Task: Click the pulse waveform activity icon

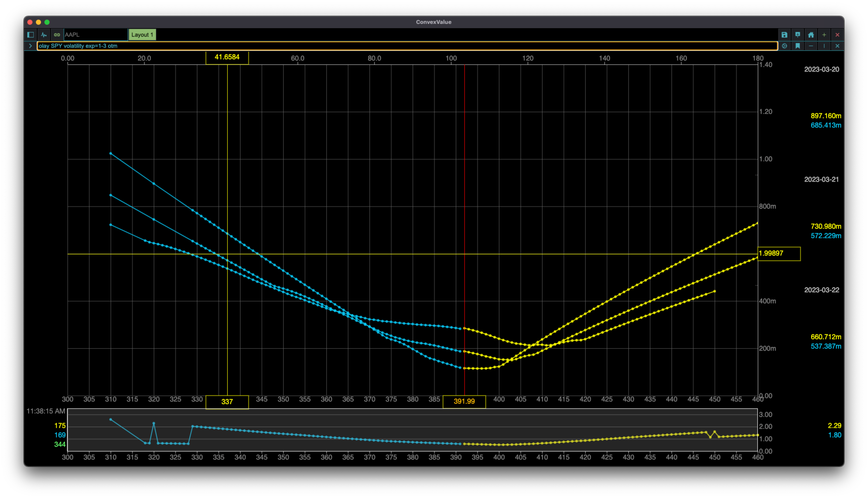Action: click(44, 35)
